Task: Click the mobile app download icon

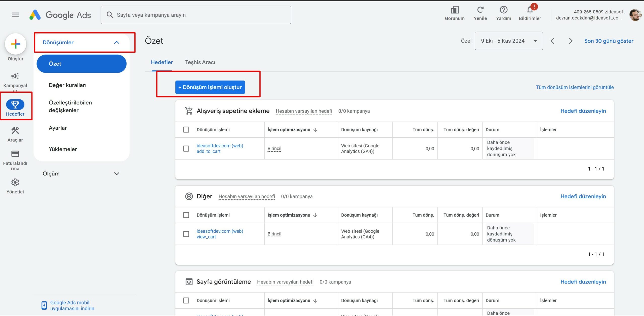Action: [44, 305]
